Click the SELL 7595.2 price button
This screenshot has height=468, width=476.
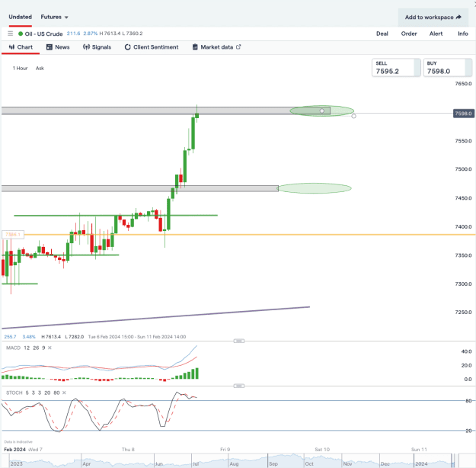click(x=396, y=68)
